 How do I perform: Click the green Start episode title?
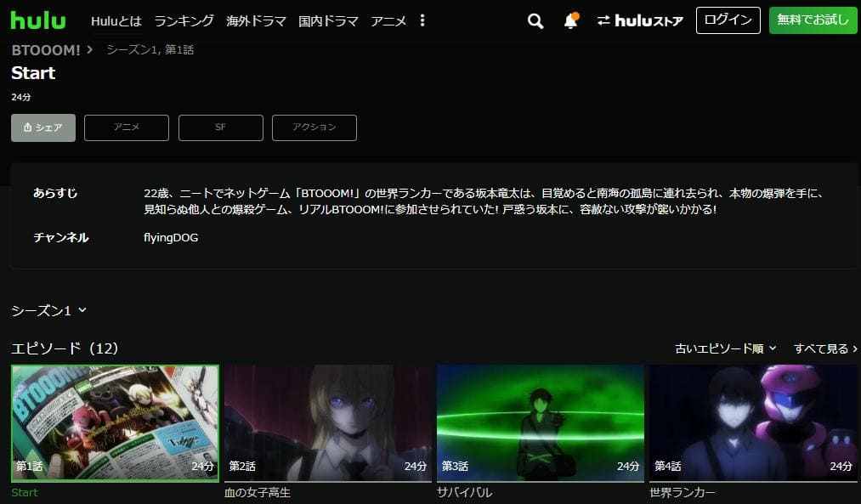pos(25,492)
